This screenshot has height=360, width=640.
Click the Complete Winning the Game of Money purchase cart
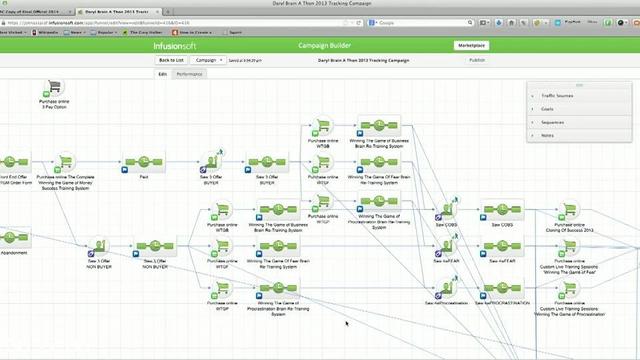tap(65, 162)
